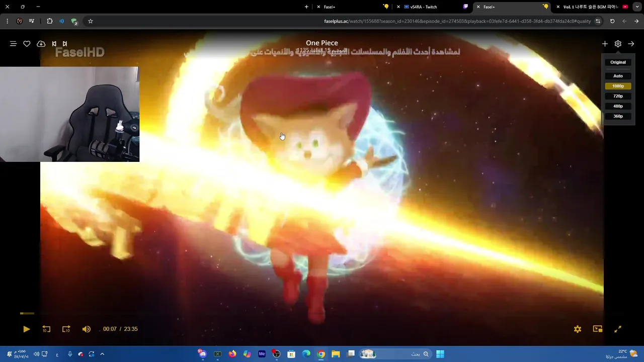Select Original quality option

pos(618,62)
